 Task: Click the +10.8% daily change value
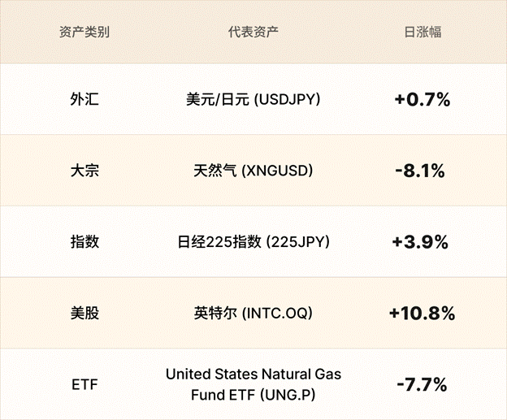click(x=422, y=313)
